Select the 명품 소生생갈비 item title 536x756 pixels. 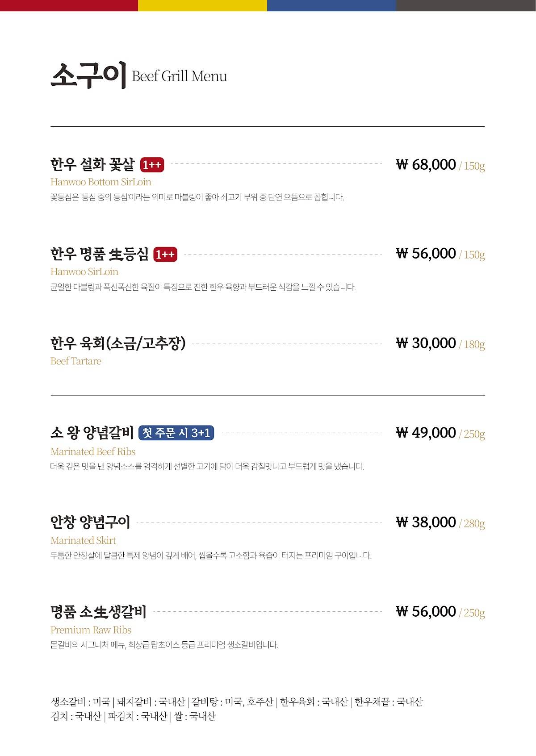coord(98,611)
